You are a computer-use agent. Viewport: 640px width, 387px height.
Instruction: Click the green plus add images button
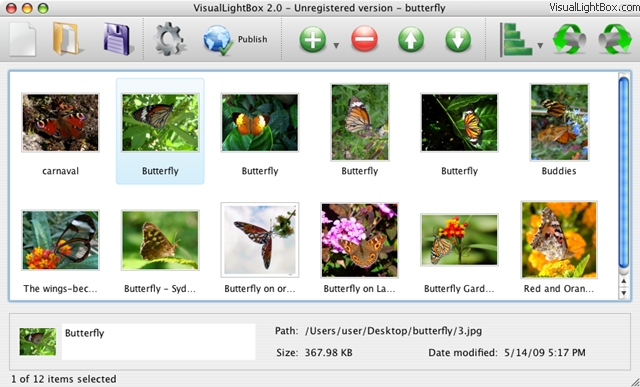[313, 40]
